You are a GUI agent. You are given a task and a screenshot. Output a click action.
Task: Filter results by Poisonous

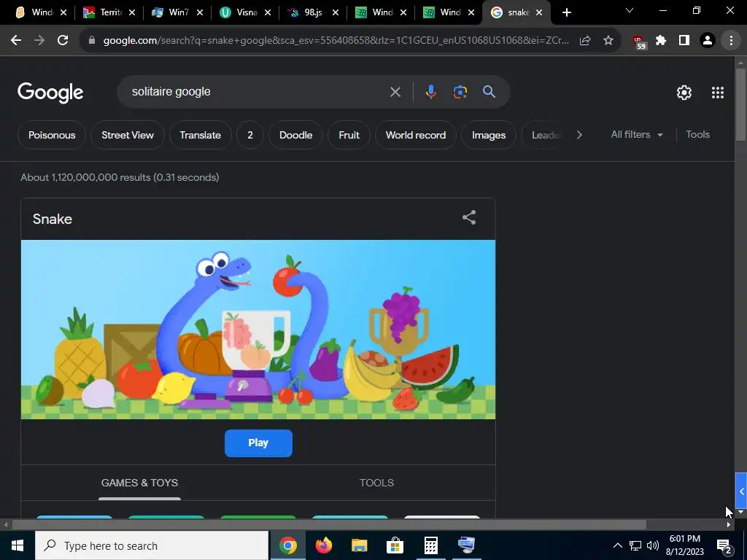(x=52, y=135)
